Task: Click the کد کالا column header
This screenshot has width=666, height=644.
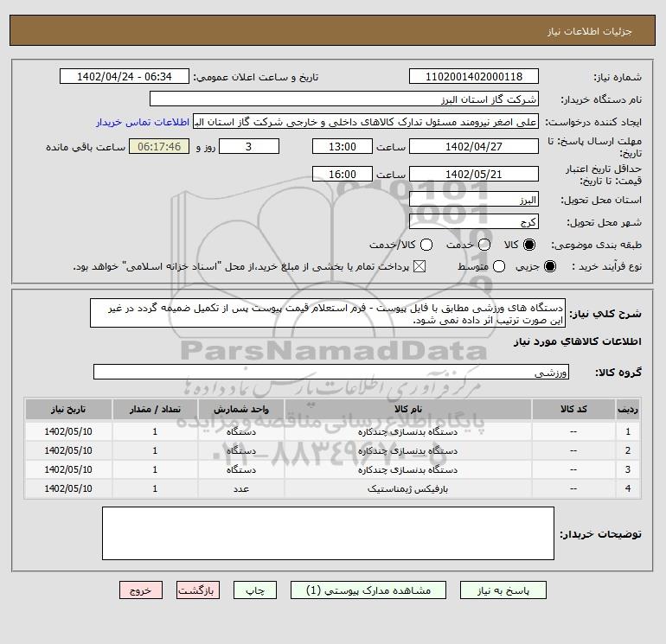Action: tap(573, 410)
